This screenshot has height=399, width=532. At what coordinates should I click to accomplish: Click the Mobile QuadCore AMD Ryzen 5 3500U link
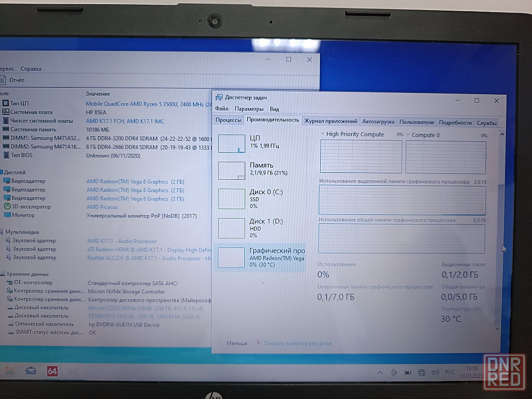coord(148,104)
